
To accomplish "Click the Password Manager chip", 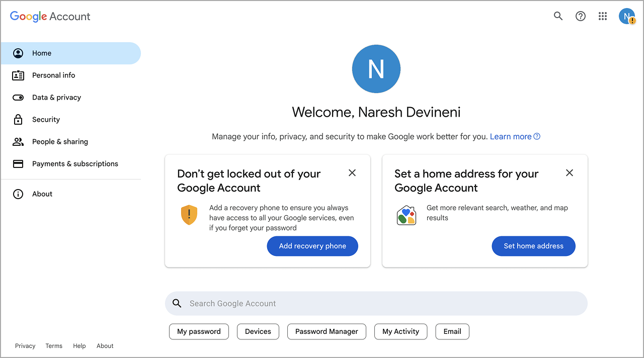I will (327, 331).
